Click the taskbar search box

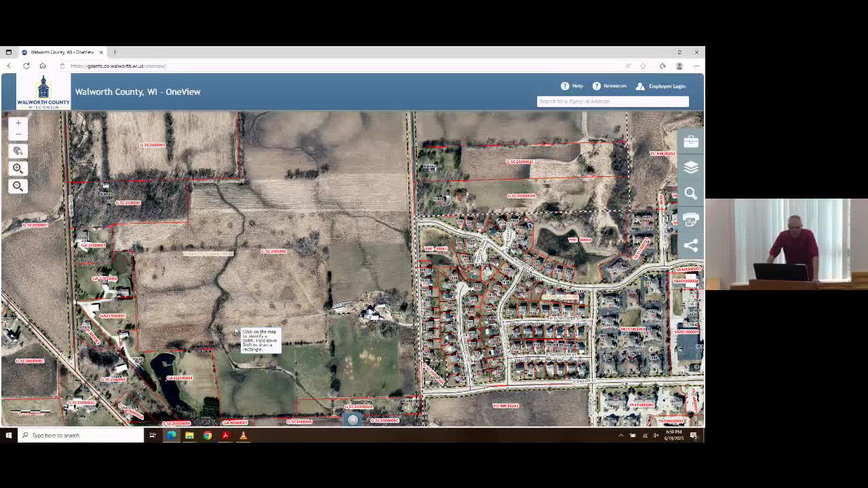coord(81,435)
